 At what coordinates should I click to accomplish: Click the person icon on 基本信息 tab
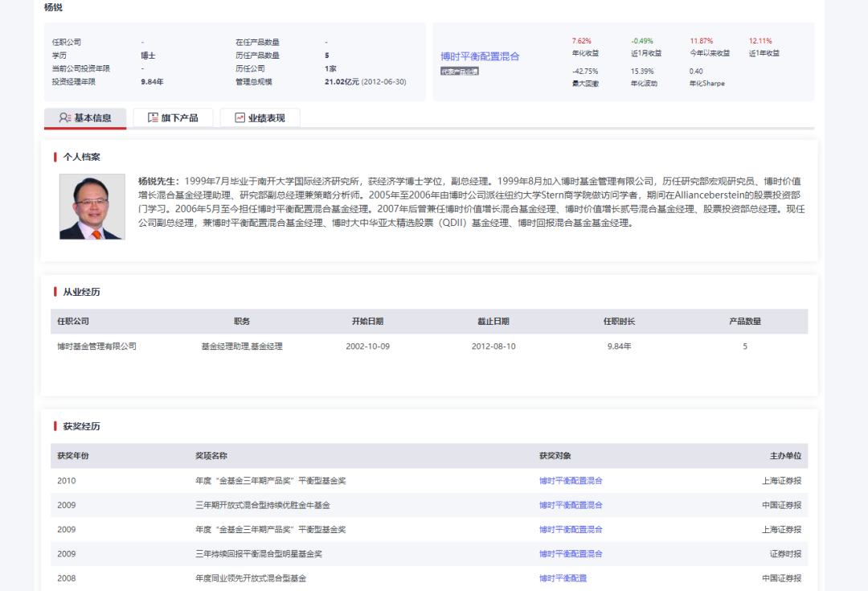pos(65,117)
